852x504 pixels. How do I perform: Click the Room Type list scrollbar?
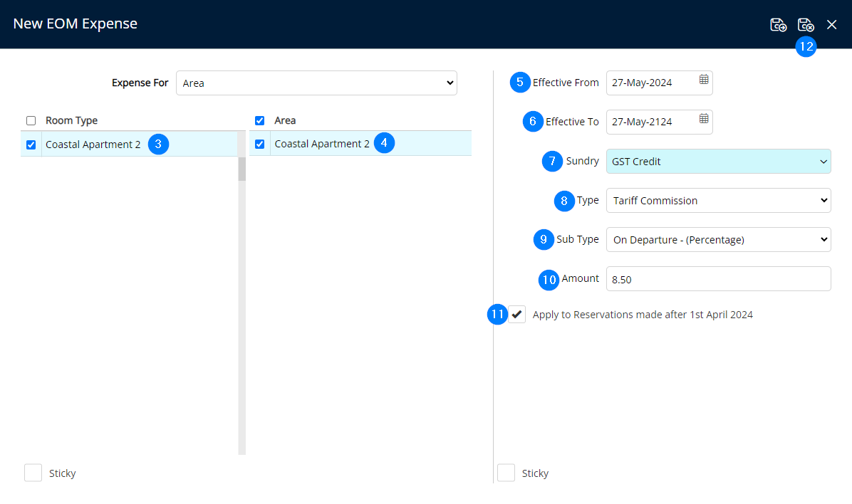coord(241,169)
